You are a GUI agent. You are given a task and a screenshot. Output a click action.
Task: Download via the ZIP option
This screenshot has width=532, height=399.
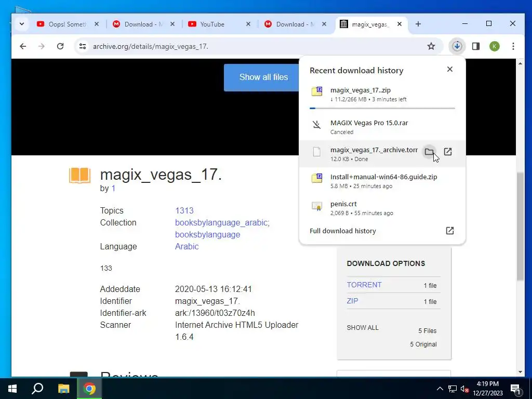tap(352, 301)
